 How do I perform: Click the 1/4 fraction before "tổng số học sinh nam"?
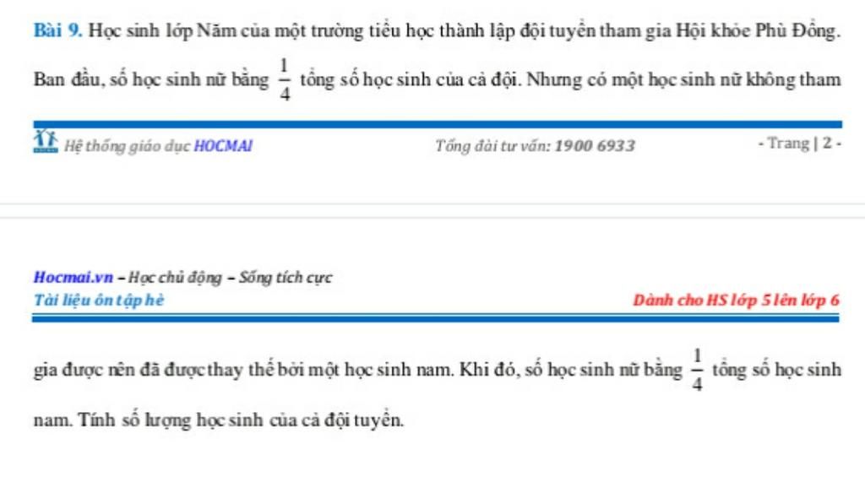coord(697,370)
